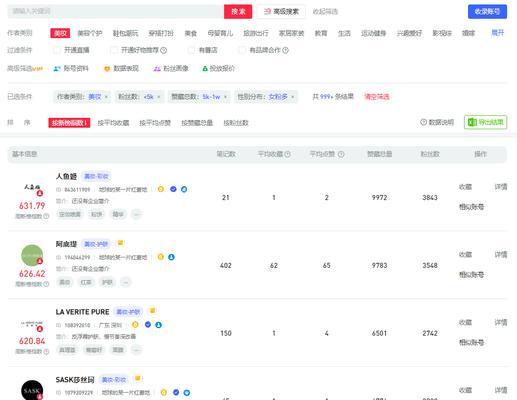
Task: Click the 投放报价 green icon filter
Action: (x=205, y=69)
